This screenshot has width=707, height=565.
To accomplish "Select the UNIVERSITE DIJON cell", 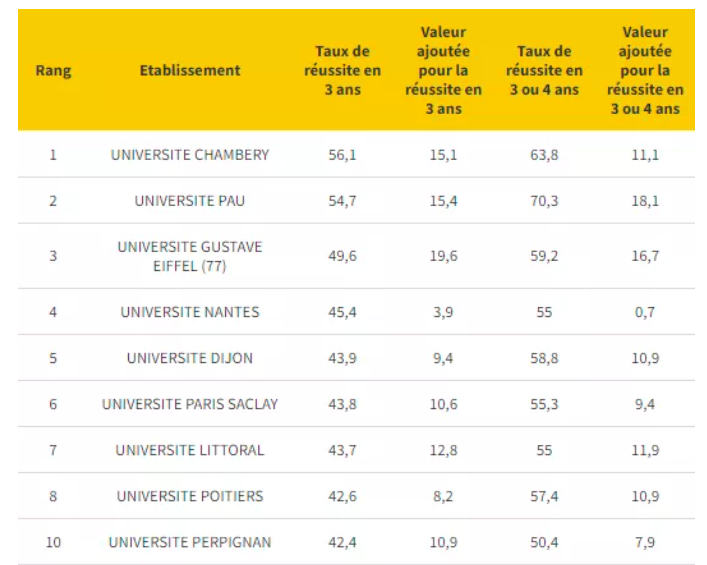I will [190, 358].
